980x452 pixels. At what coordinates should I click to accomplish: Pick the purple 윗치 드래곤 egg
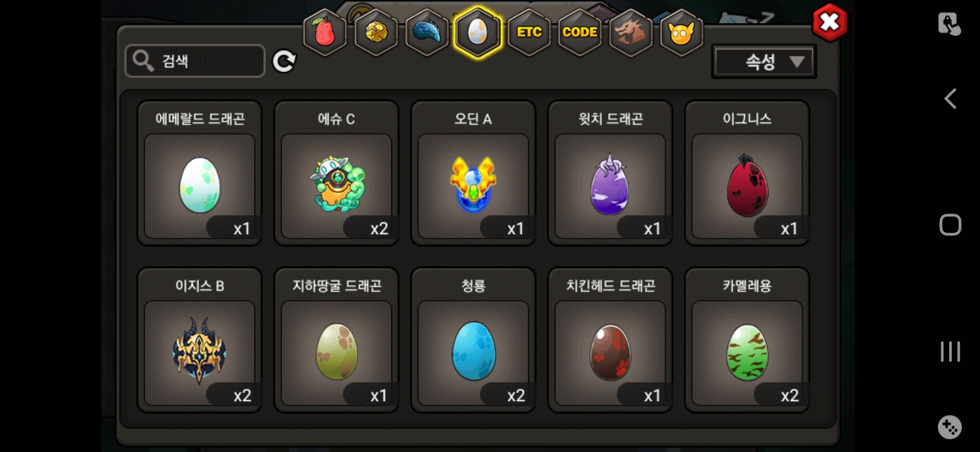click(611, 173)
